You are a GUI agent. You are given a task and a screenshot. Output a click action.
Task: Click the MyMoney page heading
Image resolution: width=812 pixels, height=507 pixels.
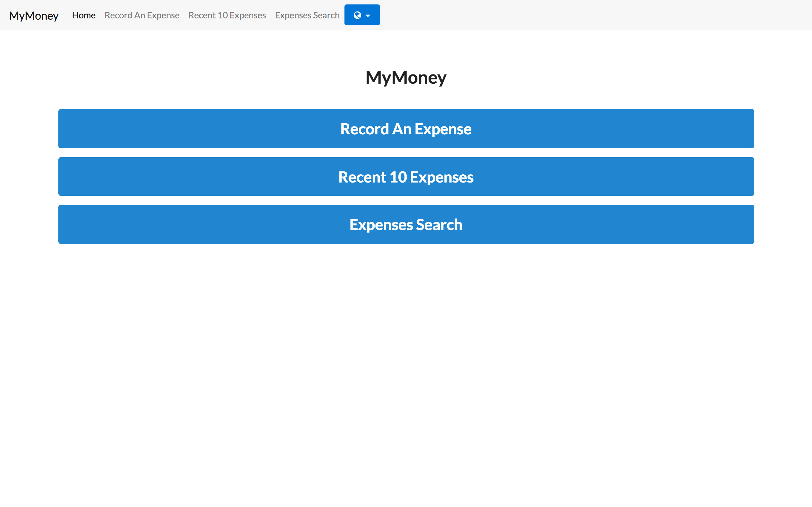pos(406,77)
